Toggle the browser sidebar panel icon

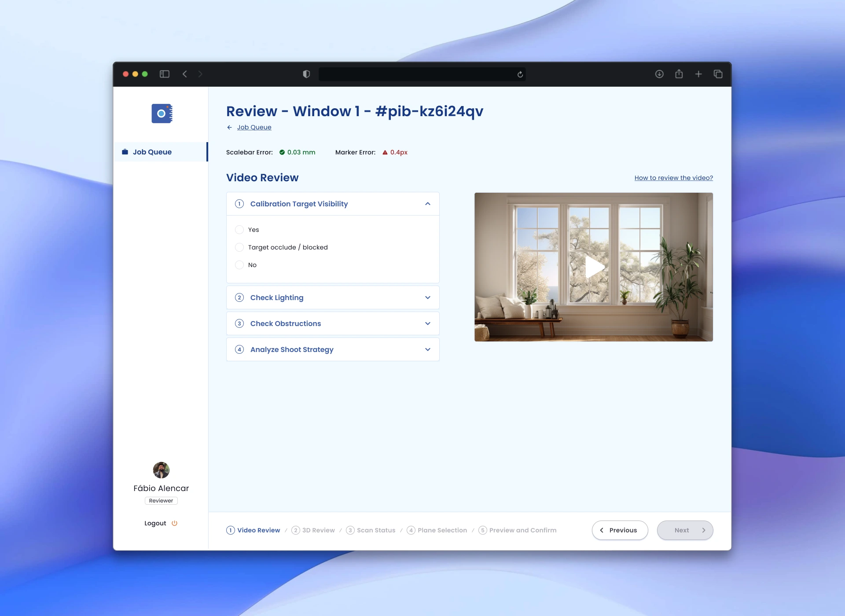tap(165, 74)
